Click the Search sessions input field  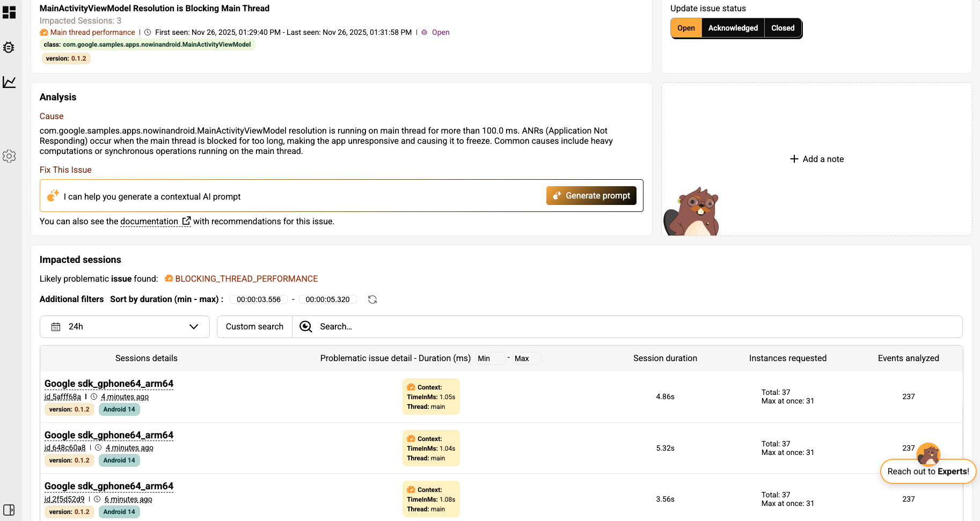(633, 327)
